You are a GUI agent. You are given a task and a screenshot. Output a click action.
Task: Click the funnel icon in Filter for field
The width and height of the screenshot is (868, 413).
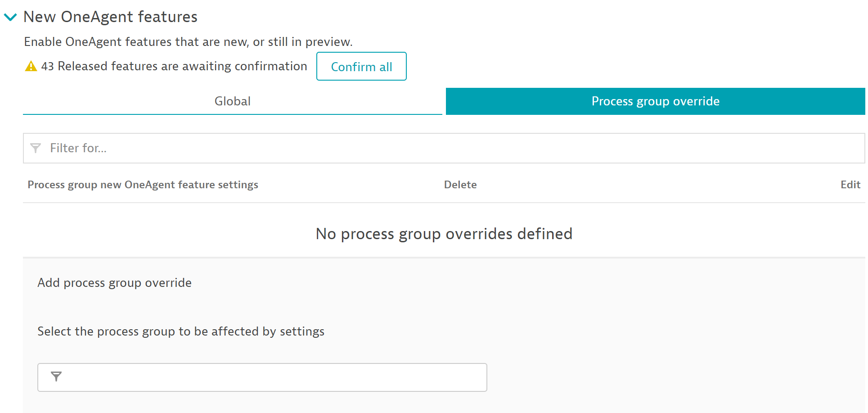[x=36, y=148]
